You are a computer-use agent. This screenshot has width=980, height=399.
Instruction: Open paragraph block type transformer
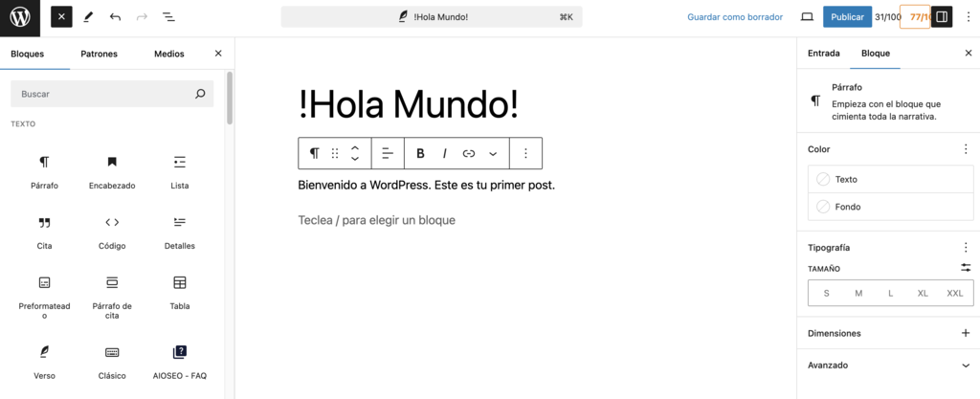[x=314, y=153]
